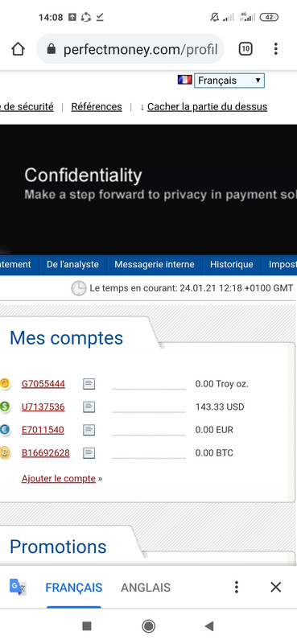Open translate bar three-dot options
The height and width of the screenshot is (644, 297).
pos(236,587)
